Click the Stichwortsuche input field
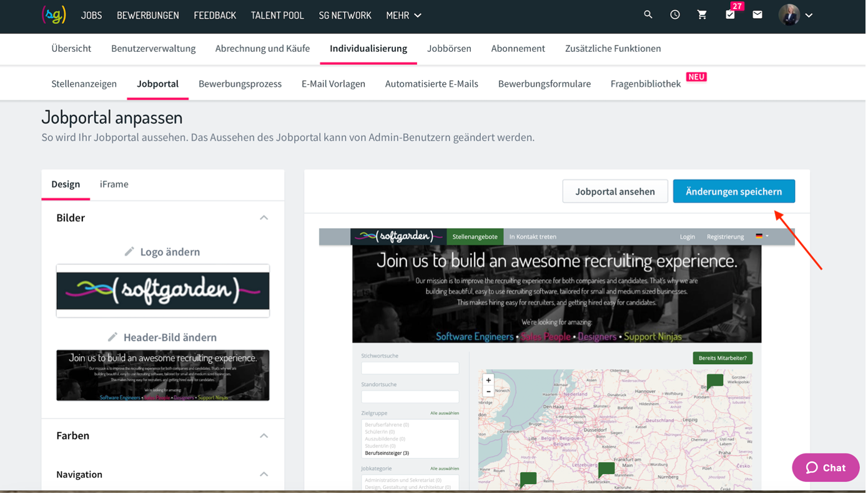Image resolution: width=868 pixels, height=496 pixels. (411, 369)
